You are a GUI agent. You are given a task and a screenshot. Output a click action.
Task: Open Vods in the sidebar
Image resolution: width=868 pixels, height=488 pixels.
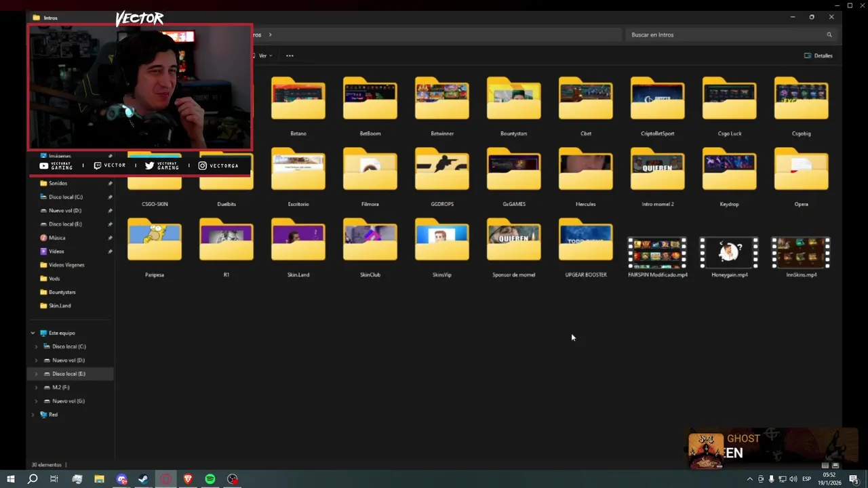[54, 279]
